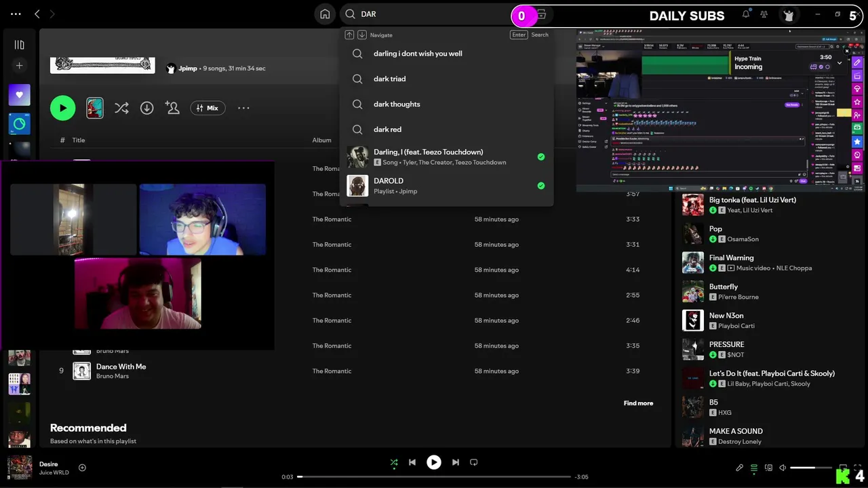Viewport: 868px width, 488px height.
Task: Open the Mix options button
Action: pos(208,108)
